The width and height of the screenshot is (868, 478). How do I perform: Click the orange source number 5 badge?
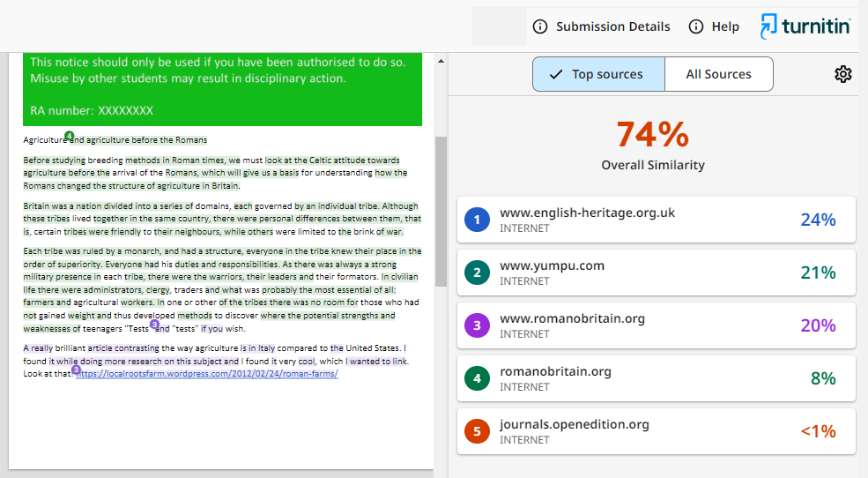pyautogui.click(x=477, y=431)
